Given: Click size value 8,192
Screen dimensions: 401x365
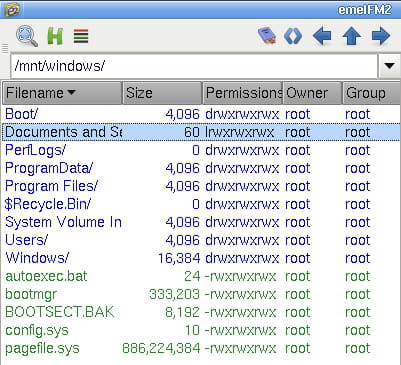Looking at the screenshot, I should (182, 312).
